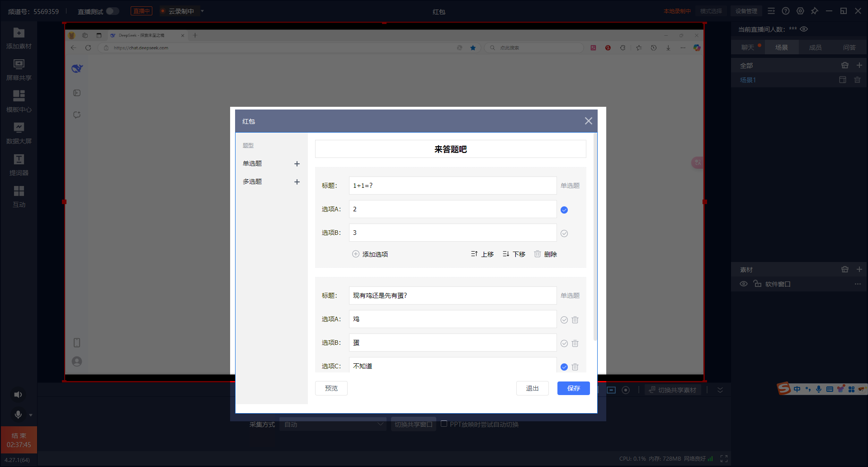The height and width of the screenshot is (467, 868).
Task: Click 模式选择 mode selection
Action: pyautogui.click(x=711, y=11)
